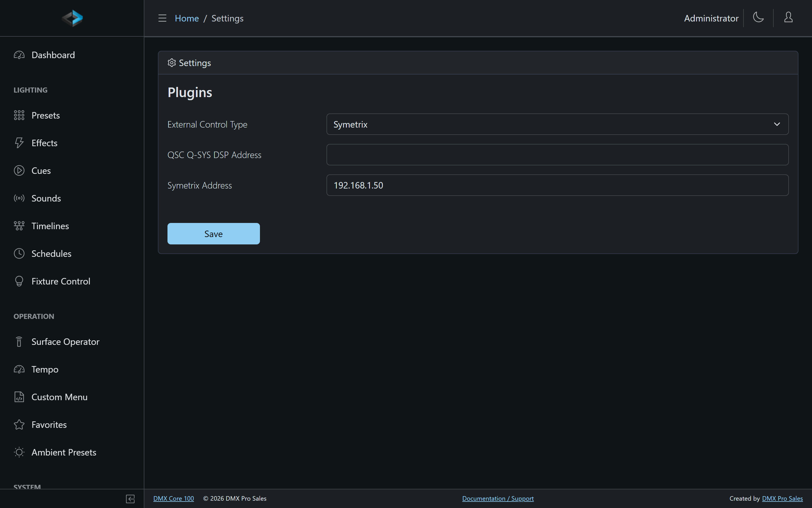
Task: Switch theme with the moon icon
Action: 758,17
